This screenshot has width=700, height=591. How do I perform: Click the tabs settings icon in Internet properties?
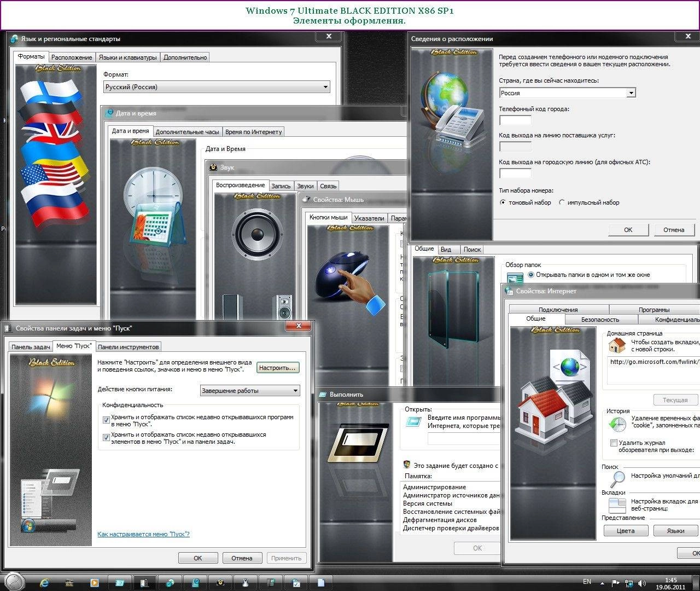(x=617, y=505)
